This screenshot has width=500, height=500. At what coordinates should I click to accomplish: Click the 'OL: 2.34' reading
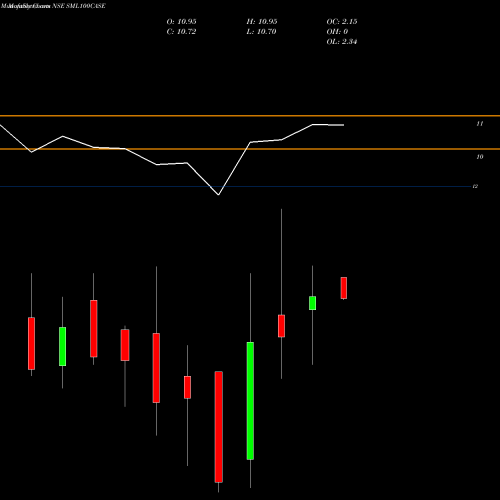(x=342, y=42)
